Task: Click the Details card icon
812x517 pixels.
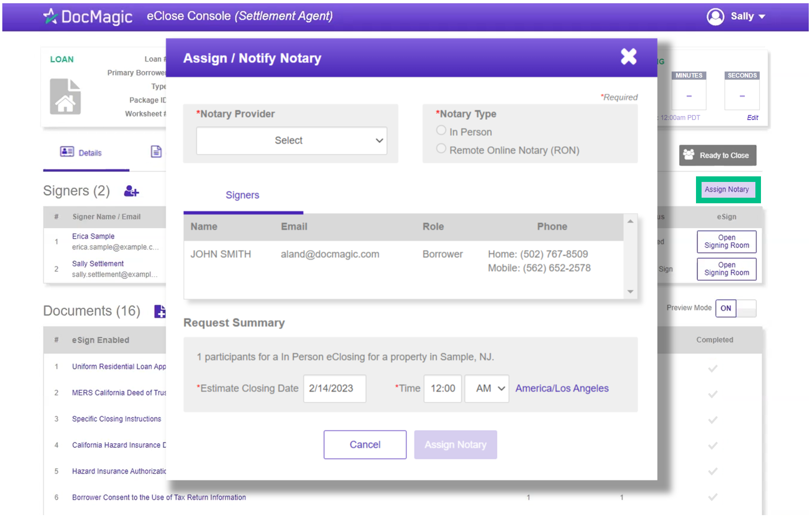Action: [67, 152]
